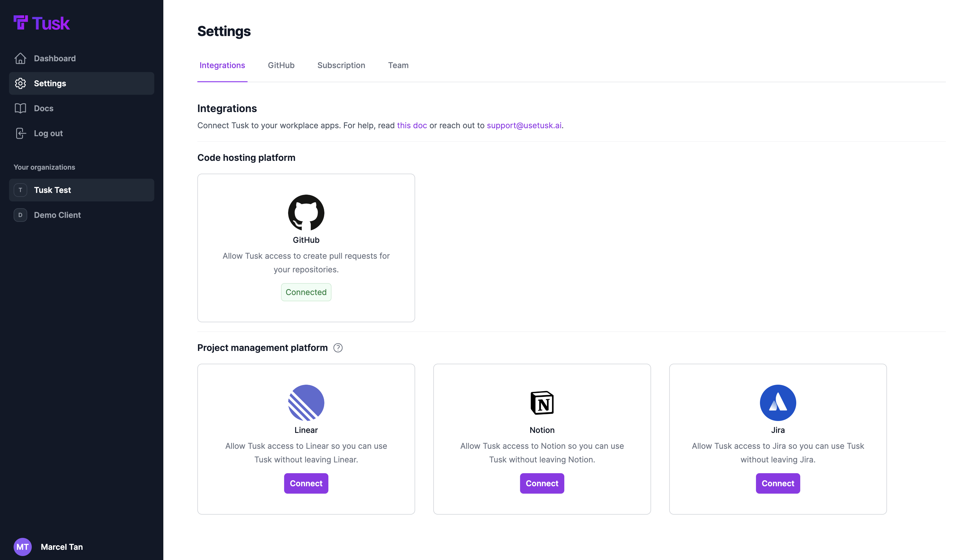Image resolution: width=980 pixels, height=560 pixels.
Task: Click the 'Your organizations' label
Action: (x=44, y=167)
